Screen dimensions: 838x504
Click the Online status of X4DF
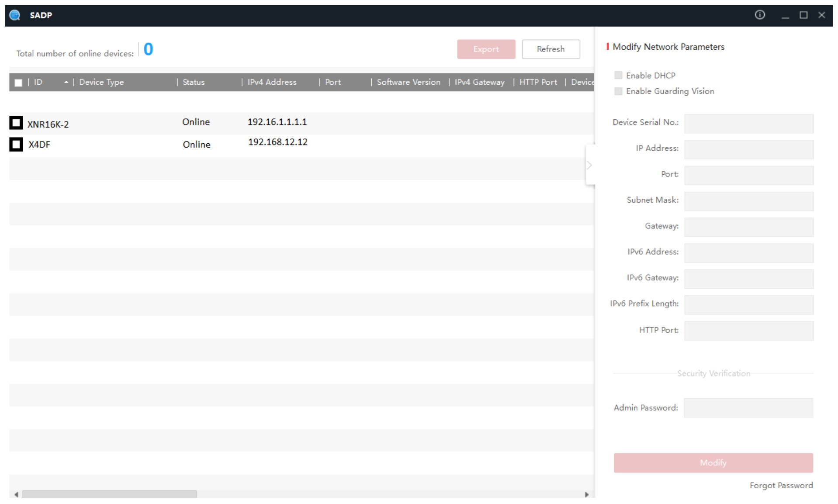[197, 145]
